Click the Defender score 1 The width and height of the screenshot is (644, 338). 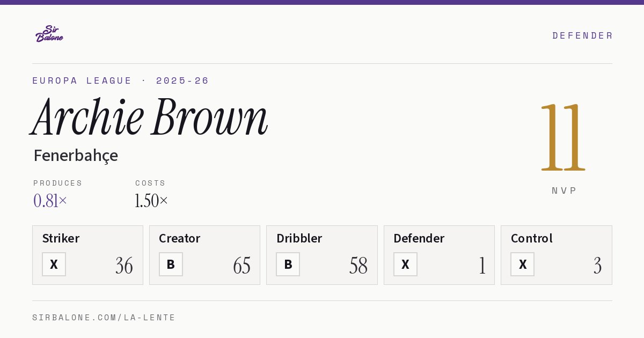pos(482,266)
